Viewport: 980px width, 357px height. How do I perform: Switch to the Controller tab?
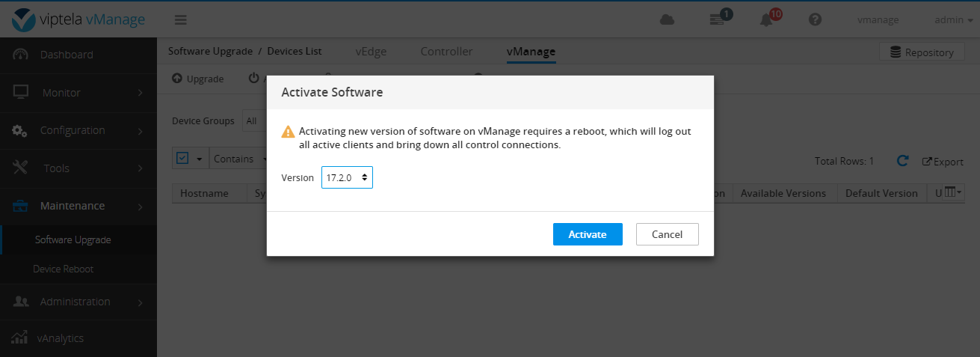point(446,52)
